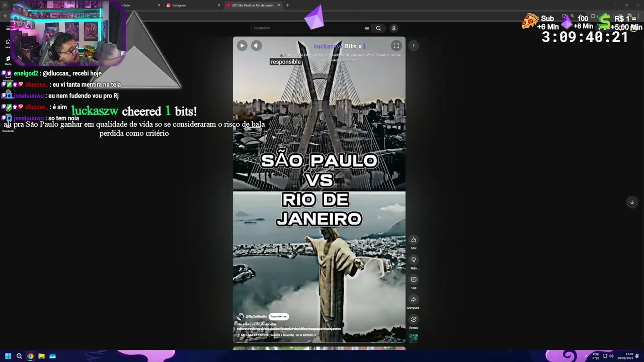Close the São Paulo vs Rio tab
Screen dimensions: 644x362
point(279,5)
